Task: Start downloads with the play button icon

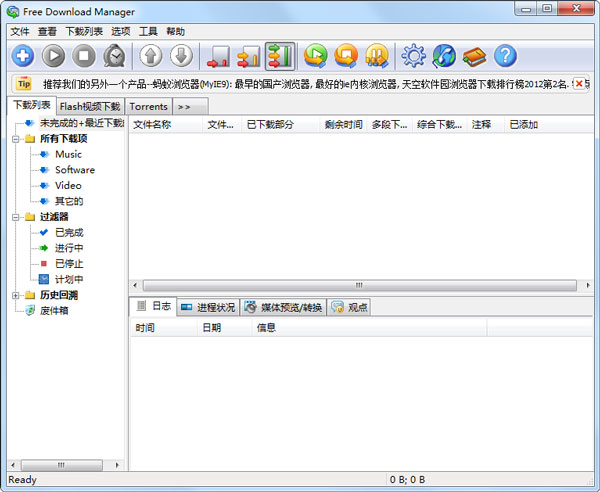Action: pyautogui.click(x=53, y=56)
